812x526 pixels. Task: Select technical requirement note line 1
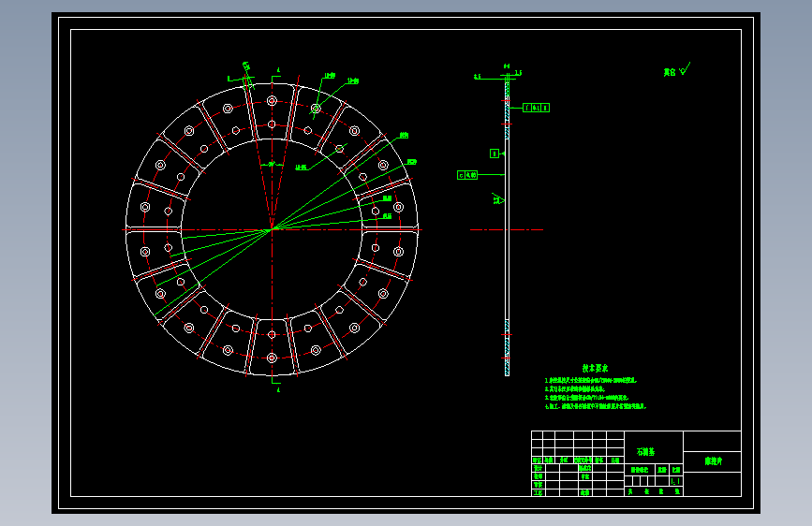(591, 381)
